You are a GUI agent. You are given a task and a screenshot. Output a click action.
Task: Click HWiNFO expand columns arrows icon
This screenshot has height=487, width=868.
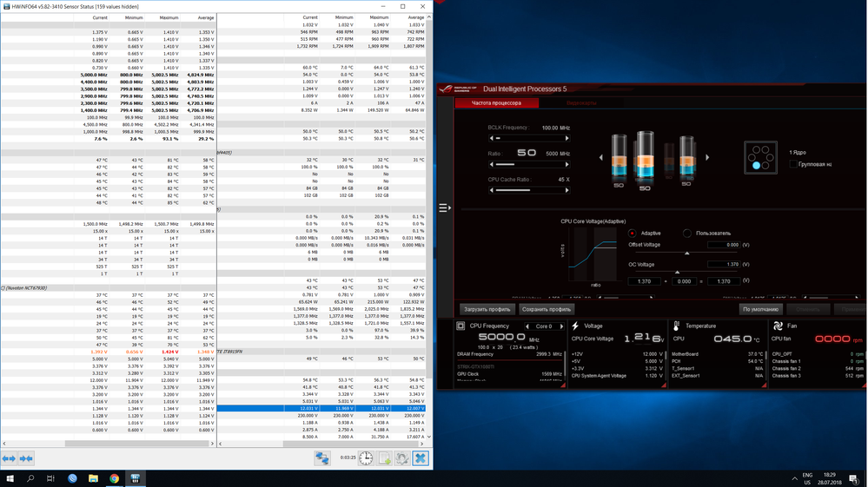coord(9,458)
